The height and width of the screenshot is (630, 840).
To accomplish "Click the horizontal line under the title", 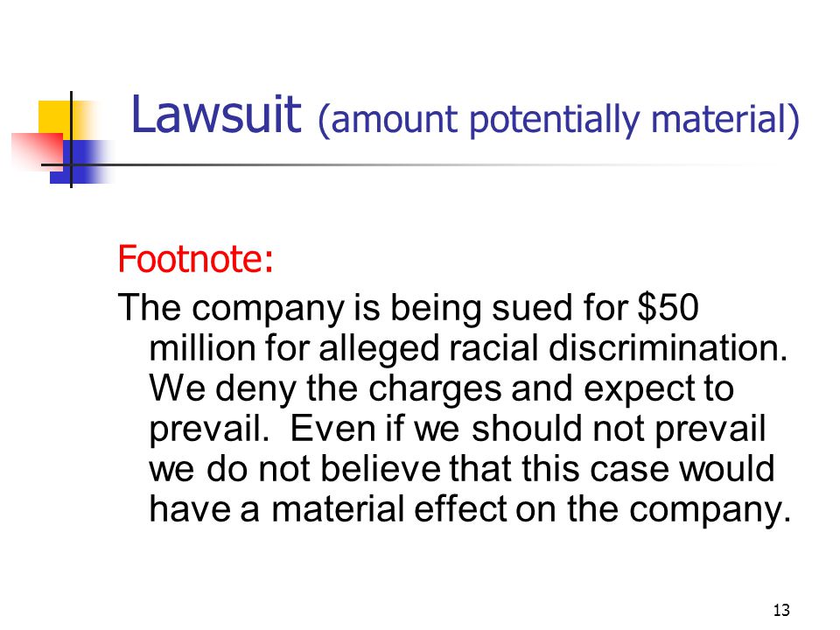I will [407, 164].
